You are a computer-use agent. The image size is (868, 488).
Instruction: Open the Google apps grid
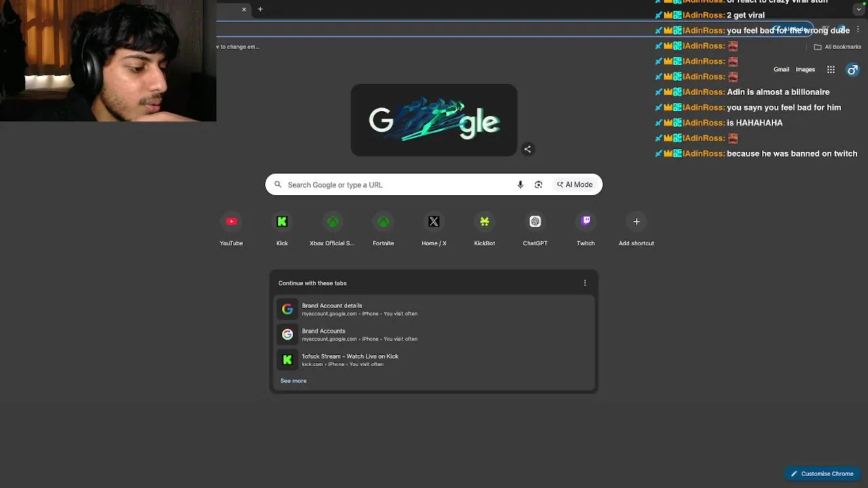coord(831,69)
